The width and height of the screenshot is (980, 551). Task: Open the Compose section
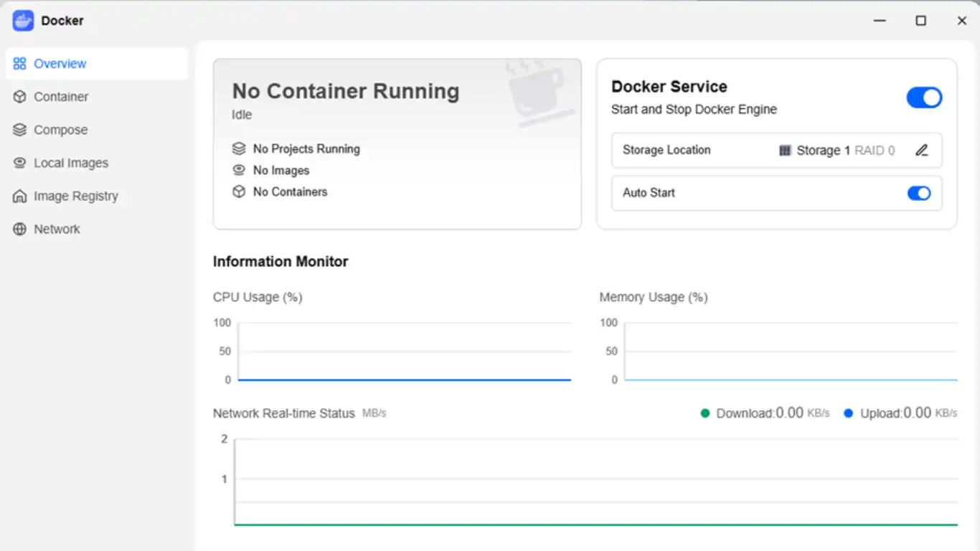[97, 130]
